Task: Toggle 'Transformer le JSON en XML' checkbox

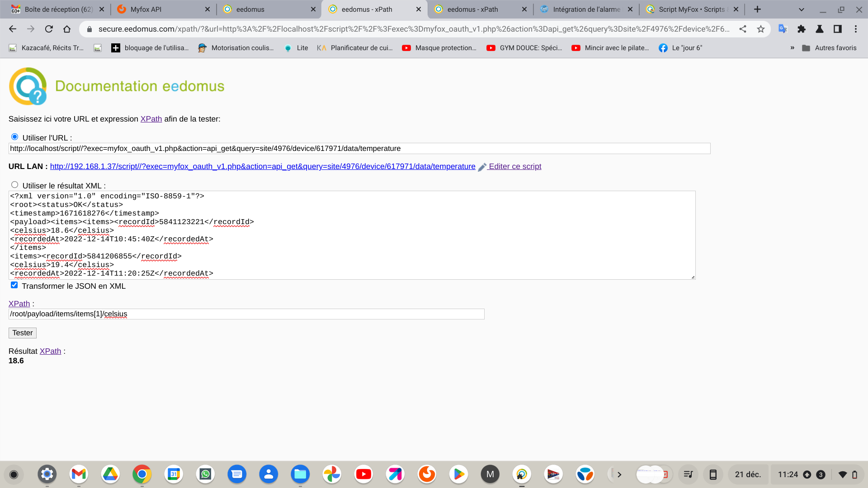Action: click(14, 285)
